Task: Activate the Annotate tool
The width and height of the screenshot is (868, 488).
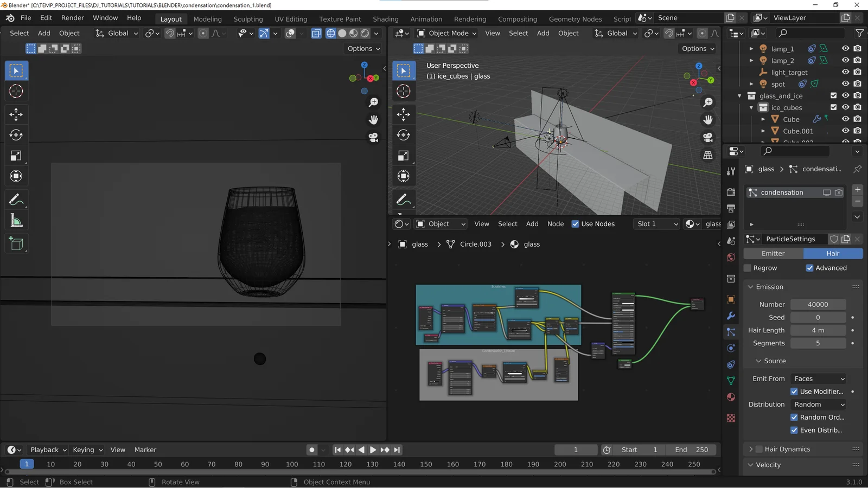Action: coord(16,199)
